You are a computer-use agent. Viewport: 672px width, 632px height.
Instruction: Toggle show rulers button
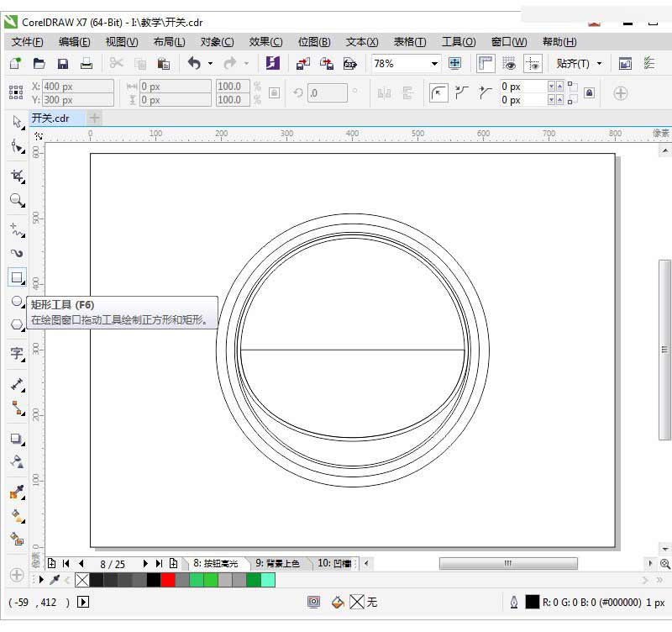click(x=486, y=64)
